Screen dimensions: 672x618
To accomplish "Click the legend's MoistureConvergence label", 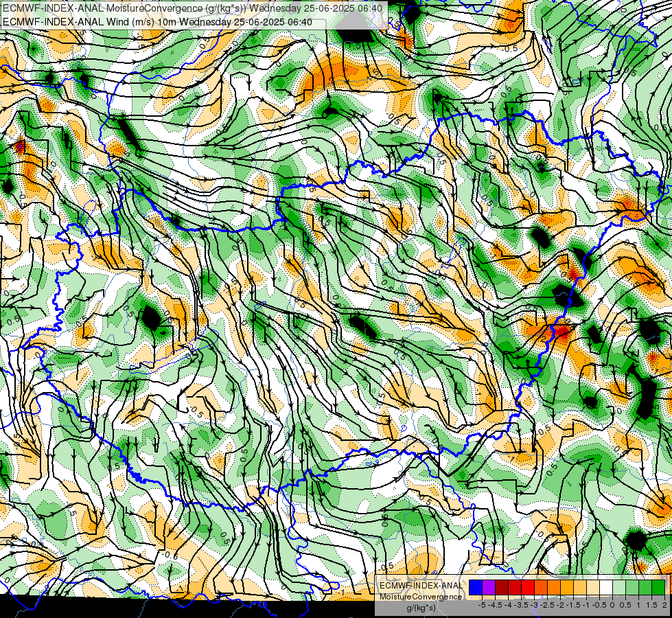I will coord(421,597).
